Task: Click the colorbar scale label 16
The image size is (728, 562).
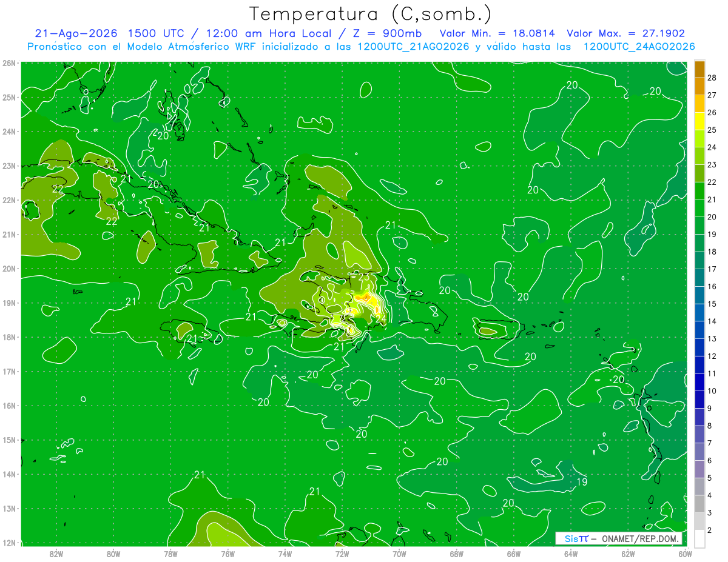Action: pyautogui.click(x=712, y=286)
